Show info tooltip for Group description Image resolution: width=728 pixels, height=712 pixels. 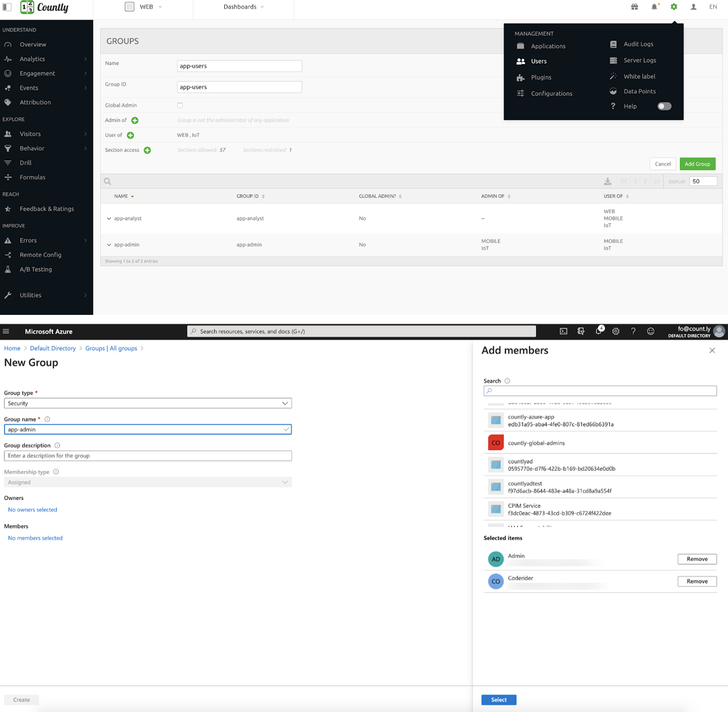click(x=57, y=445)
